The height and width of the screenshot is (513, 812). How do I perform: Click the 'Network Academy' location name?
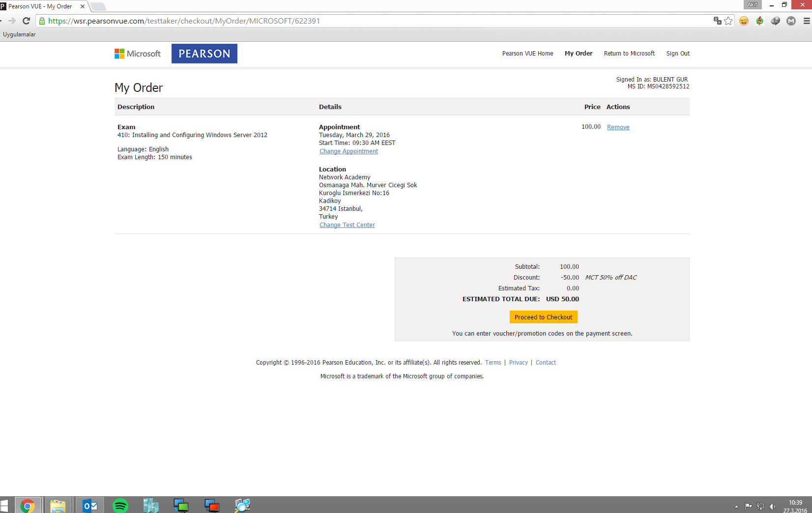345,177
